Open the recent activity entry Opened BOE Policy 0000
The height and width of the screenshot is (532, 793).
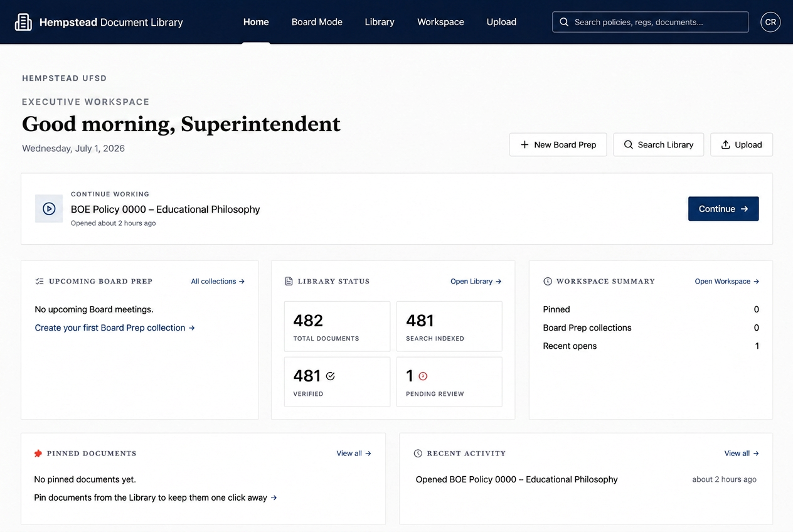(x=516, y=479)
